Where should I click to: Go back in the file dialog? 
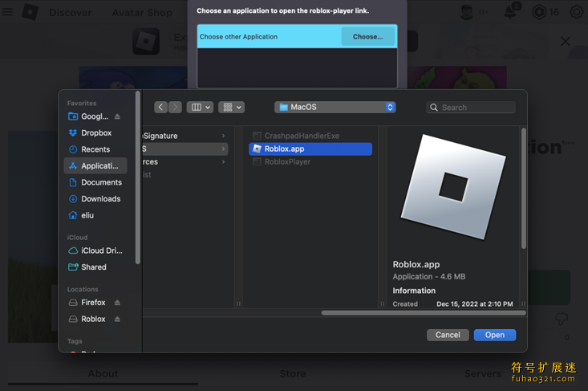coord(160,108)
